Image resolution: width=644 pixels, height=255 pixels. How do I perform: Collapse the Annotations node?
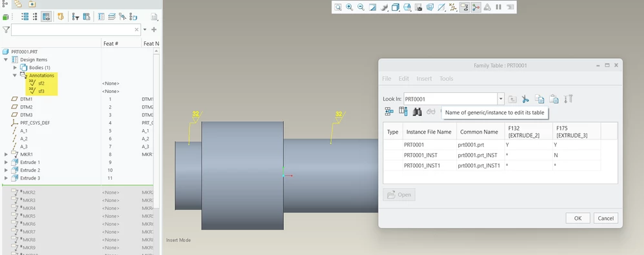[x=15, y=75]
